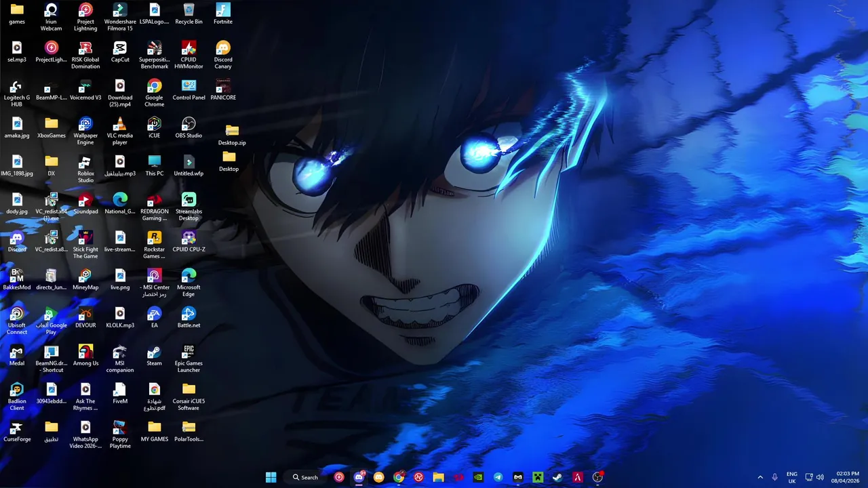Select the Discord Canary desktop icon
Screen dimensions: 868x488
point(223,55)
